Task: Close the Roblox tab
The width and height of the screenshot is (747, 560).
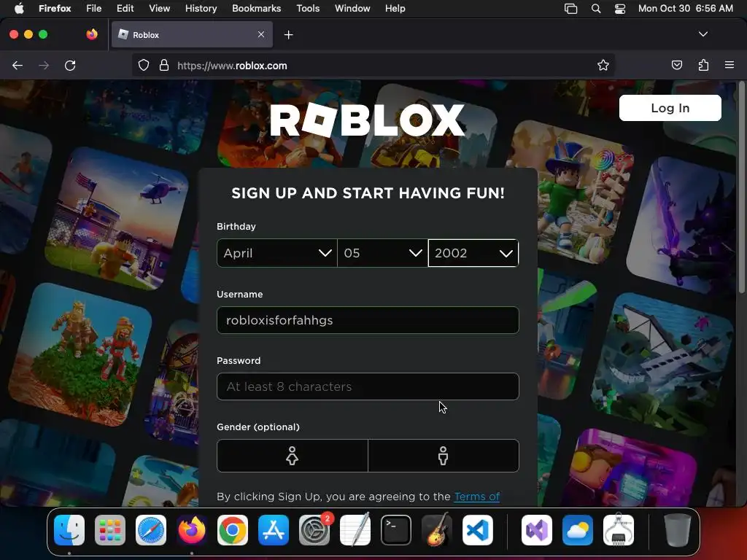Action: click(261, 34)
